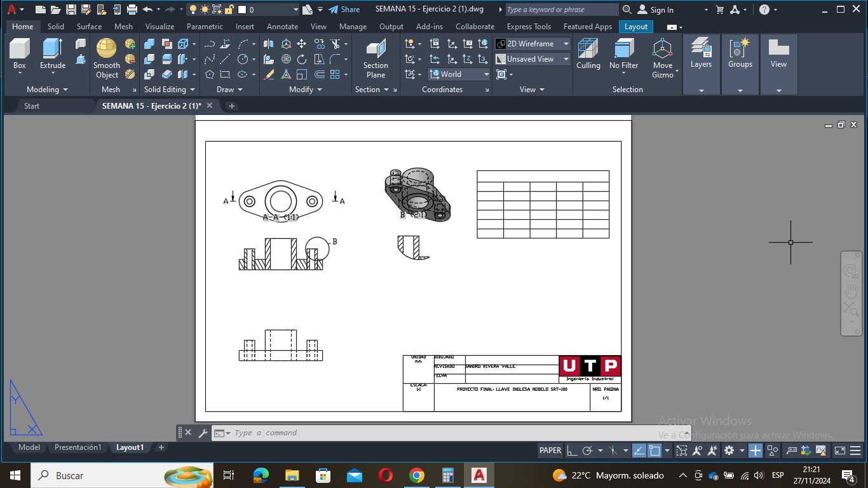Image resolution: width=868 pixels, height=488 pixels.
Task: Open the Model layout tab
Action: click(29, 447)
